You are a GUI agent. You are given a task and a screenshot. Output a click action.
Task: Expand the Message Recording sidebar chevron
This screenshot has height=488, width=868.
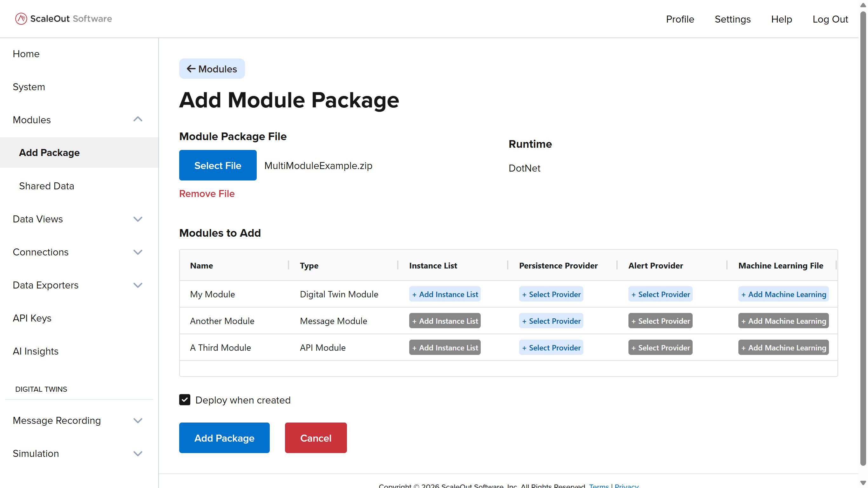coord(138,420)
